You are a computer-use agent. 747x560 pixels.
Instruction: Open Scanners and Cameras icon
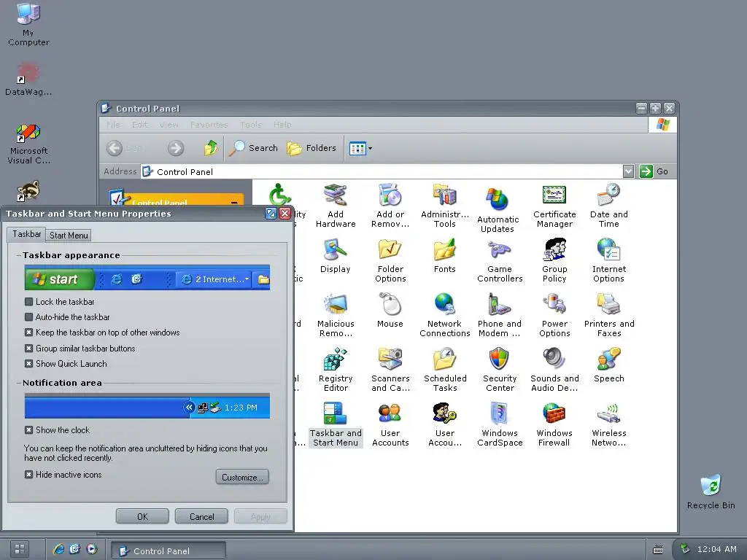pos(390,370)
